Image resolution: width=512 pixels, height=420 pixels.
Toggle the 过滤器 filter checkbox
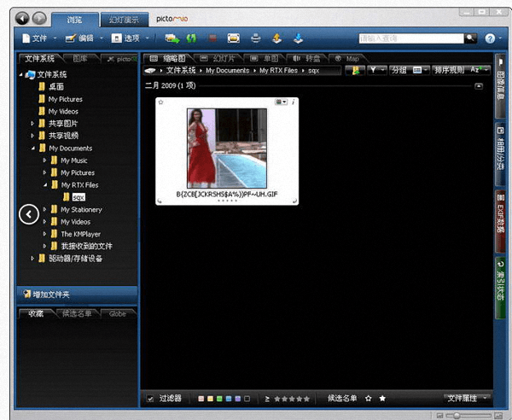(x=150, y=399)
